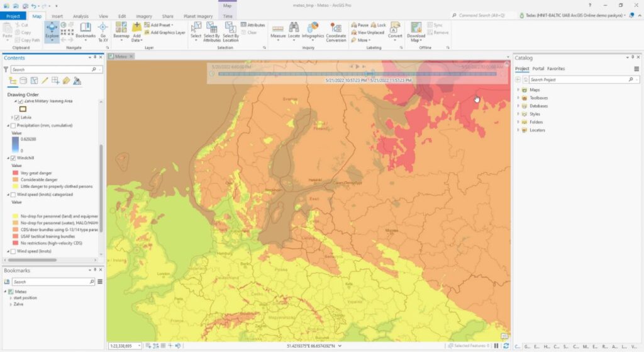Switch to the Analysis ribbon tab

pyautogui.click(x=80, y=16)
